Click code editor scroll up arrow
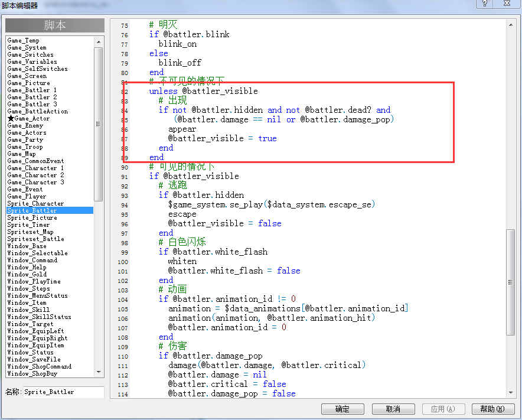 pos(511,25)
